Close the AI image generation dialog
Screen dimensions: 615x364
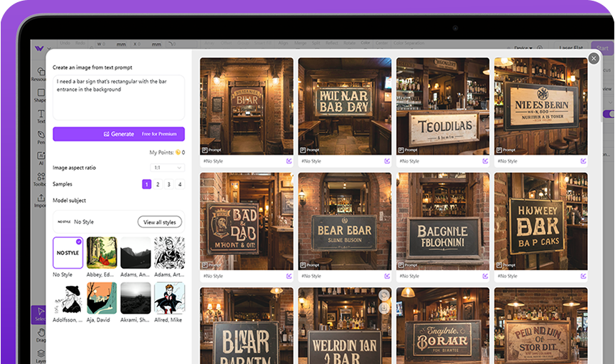[593, 59]
